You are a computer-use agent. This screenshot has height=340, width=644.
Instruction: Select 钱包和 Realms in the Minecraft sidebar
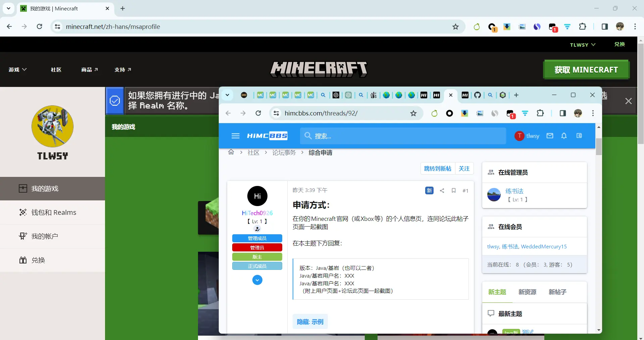click(54, 212)
